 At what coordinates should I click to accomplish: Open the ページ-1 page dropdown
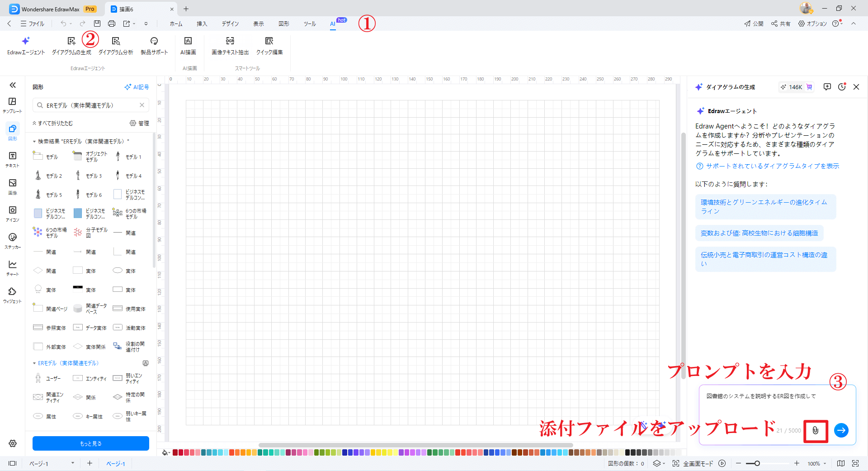[x=71, y=463]
